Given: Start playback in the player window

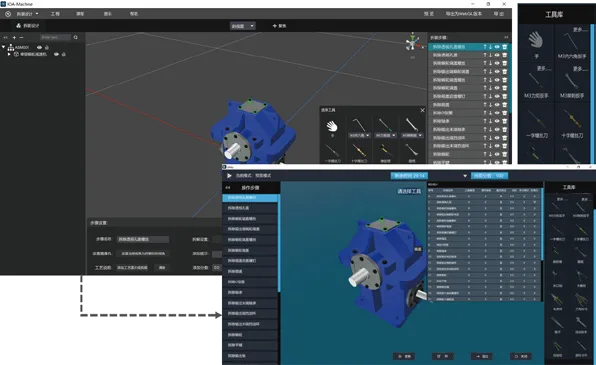Looking at the screenshot, I should tap(229, 176).
